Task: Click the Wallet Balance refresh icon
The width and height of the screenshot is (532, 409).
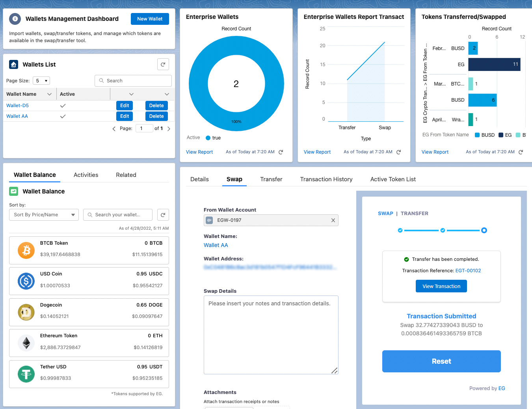Action: (163, 215)
